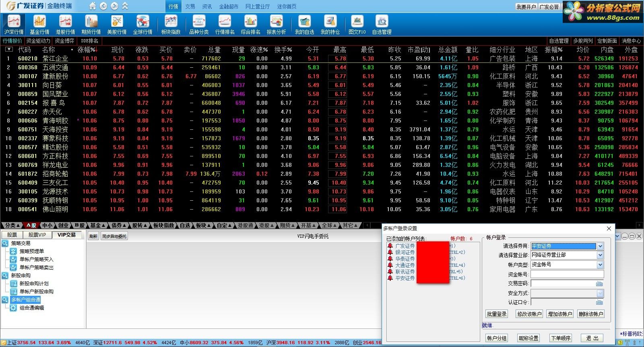
Task: Click 退出 button in dialog
Action: point(592,338)
